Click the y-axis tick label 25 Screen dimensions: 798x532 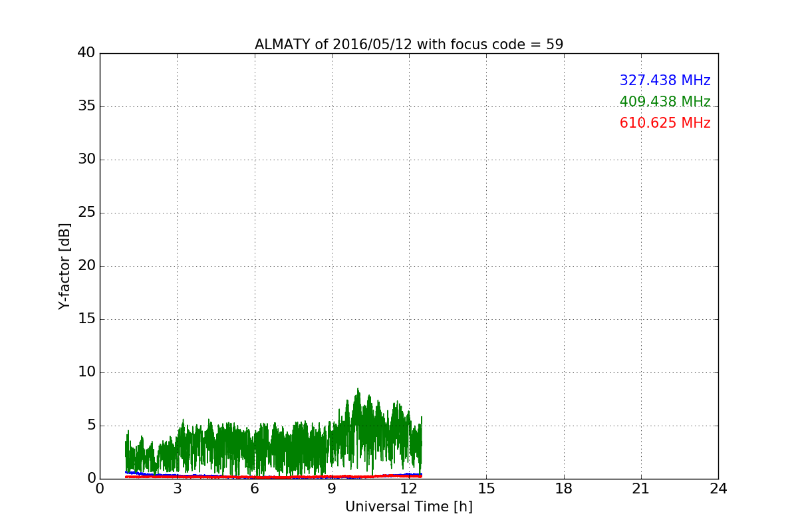86,213
